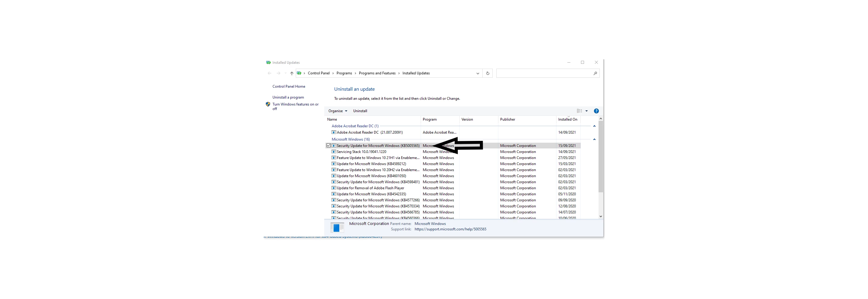
Task: Select Update for Microsoft Windows (KB4601050)
Action: coord(453,176)
